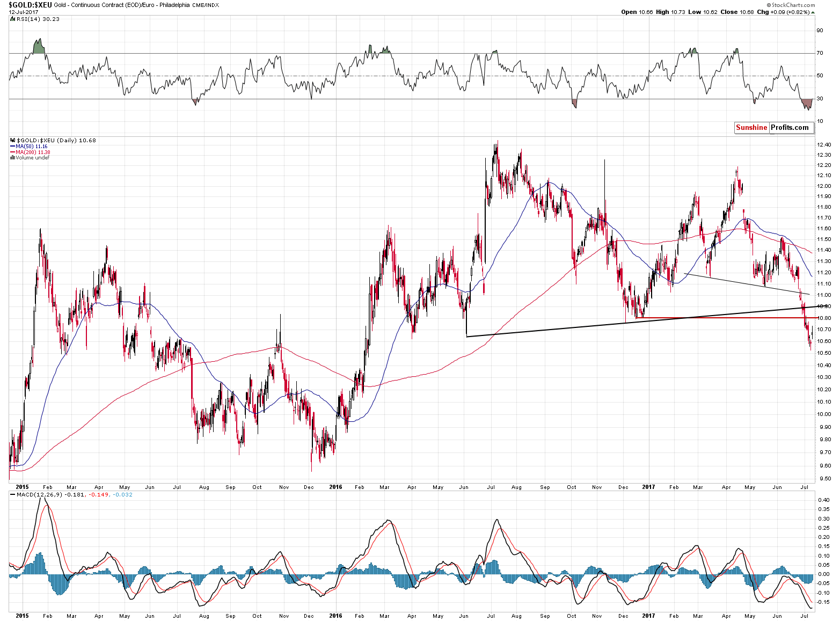Click the MA(200) 11.38 legend text
Screen dimensions: 840x621
[x=33, y=152]
